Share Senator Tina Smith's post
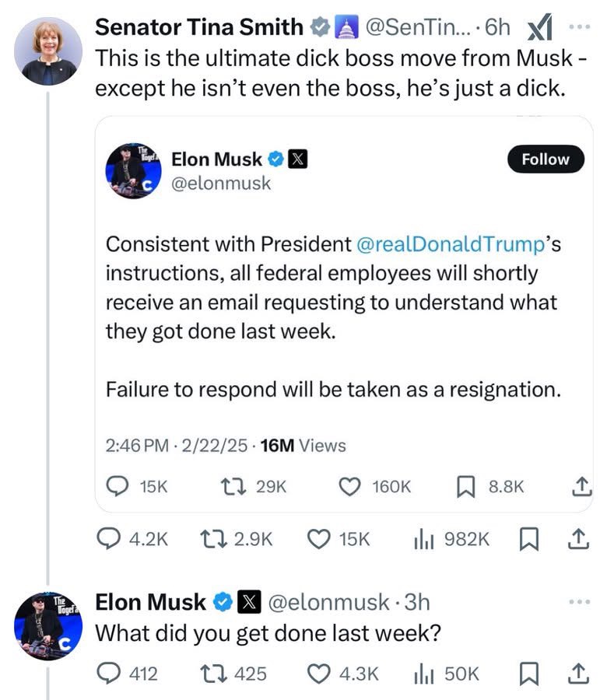Image resolution: width=607 pixels, height=700 pixels. pyautogui.click(x=577, y=538)
